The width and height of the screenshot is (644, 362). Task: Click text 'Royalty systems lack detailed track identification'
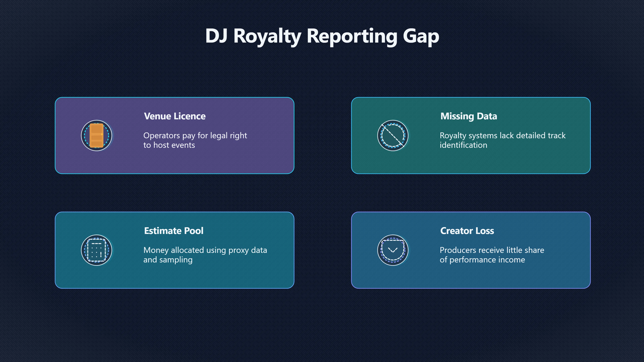click(x=502, y=140)
